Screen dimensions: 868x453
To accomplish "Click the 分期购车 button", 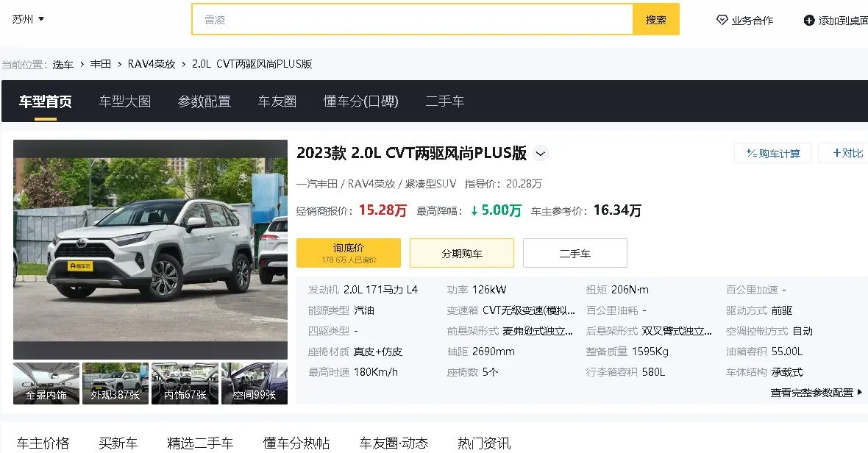I will 462,253.
